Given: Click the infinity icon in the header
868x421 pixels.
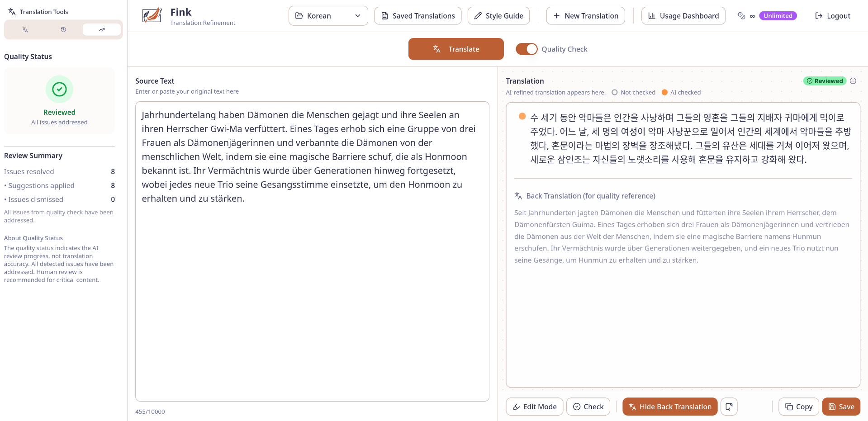Looking at the screenshot, I should click(x=752, y=16).
